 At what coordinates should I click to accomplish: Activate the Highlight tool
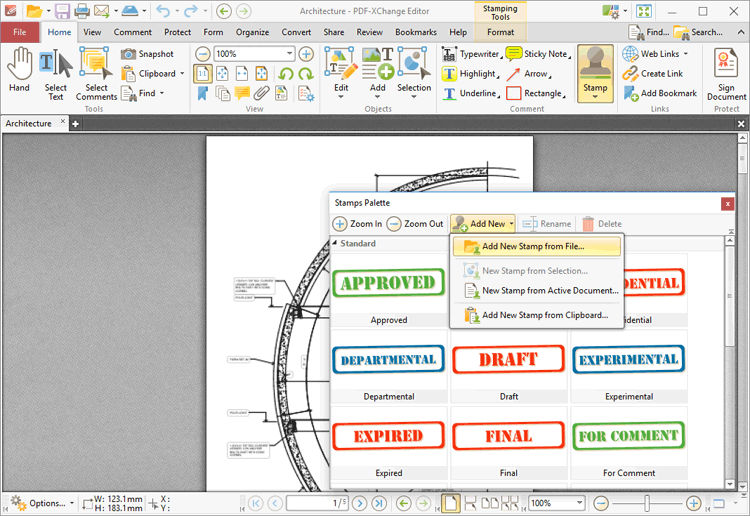tap(470, 74)
